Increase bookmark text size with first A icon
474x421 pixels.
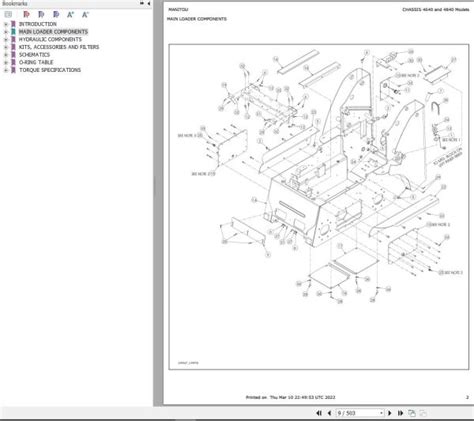[70, 14]
